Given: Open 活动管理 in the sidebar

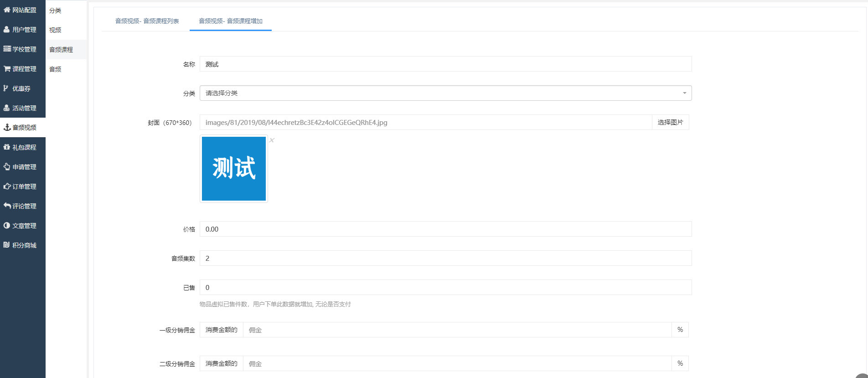Looking at the screenshot, I should [x=23, y=108].
